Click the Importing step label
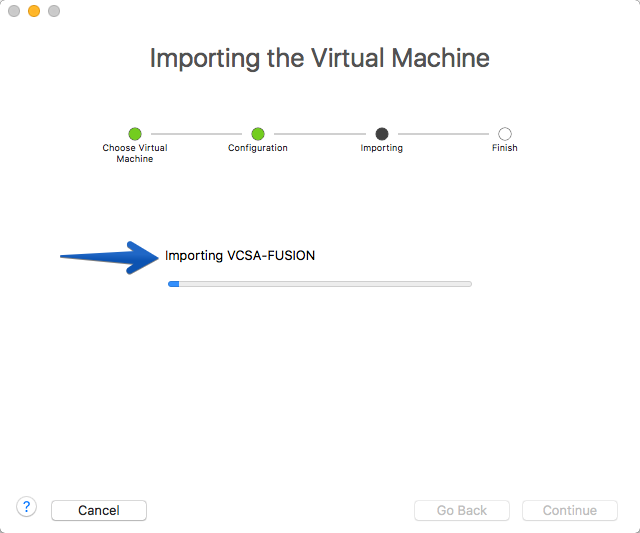Image resolution: width=640 pixels, height=533 pixels. 382,148
